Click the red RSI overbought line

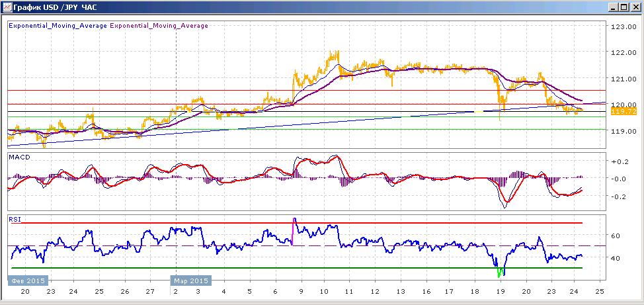[x=297, y=223]
